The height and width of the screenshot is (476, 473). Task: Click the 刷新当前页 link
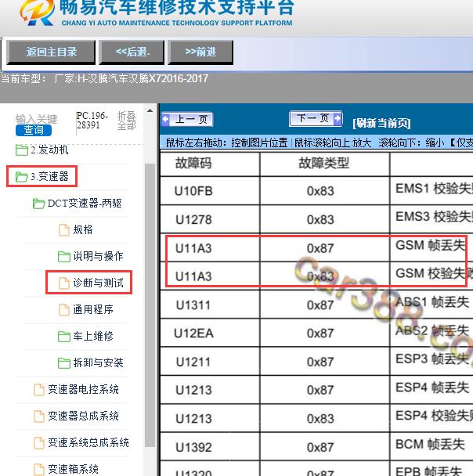tap(381, 123)
